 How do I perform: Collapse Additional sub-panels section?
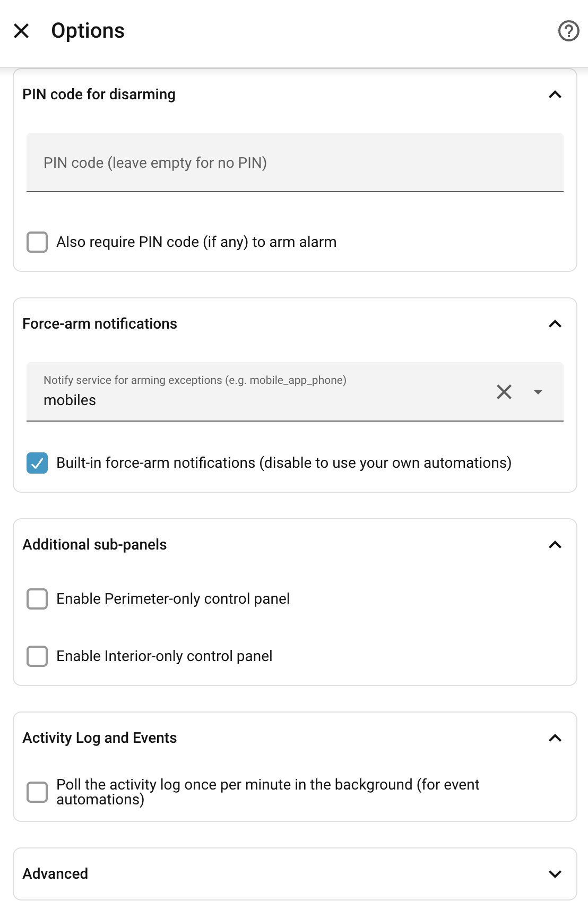coord(555,545)
